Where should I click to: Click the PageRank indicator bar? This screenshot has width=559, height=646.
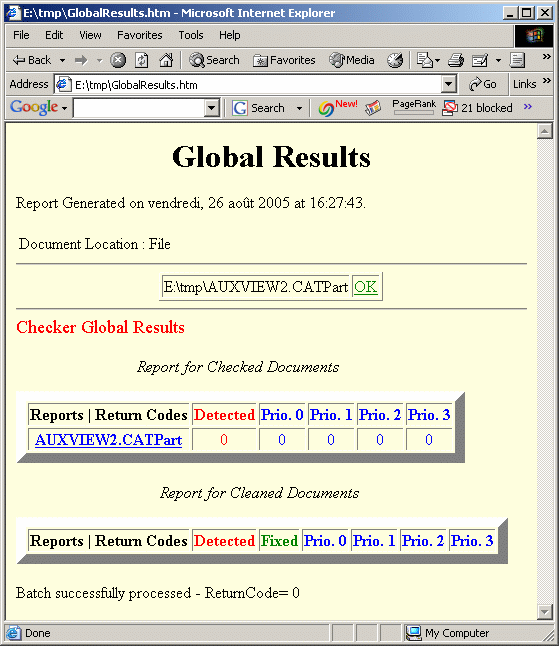(414, 112)
